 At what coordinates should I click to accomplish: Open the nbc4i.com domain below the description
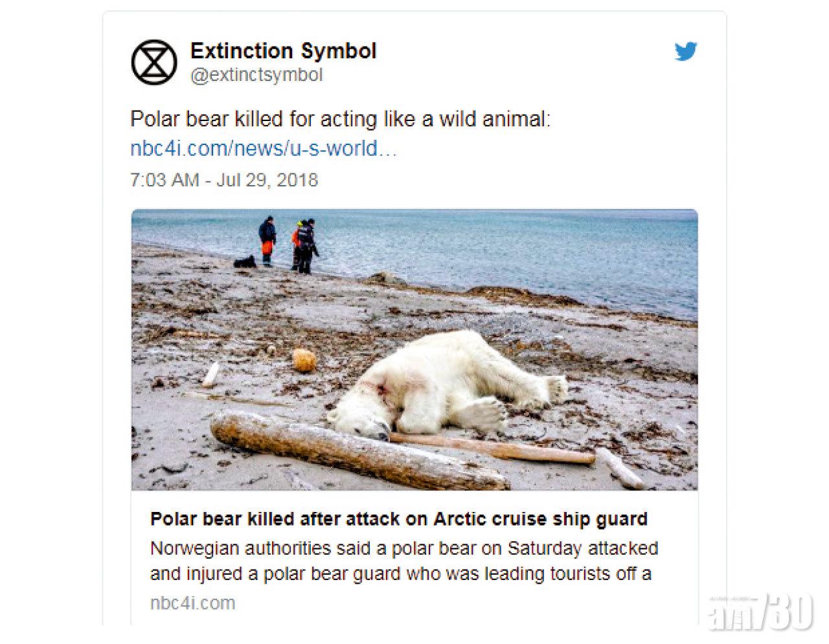click(192, 603)
